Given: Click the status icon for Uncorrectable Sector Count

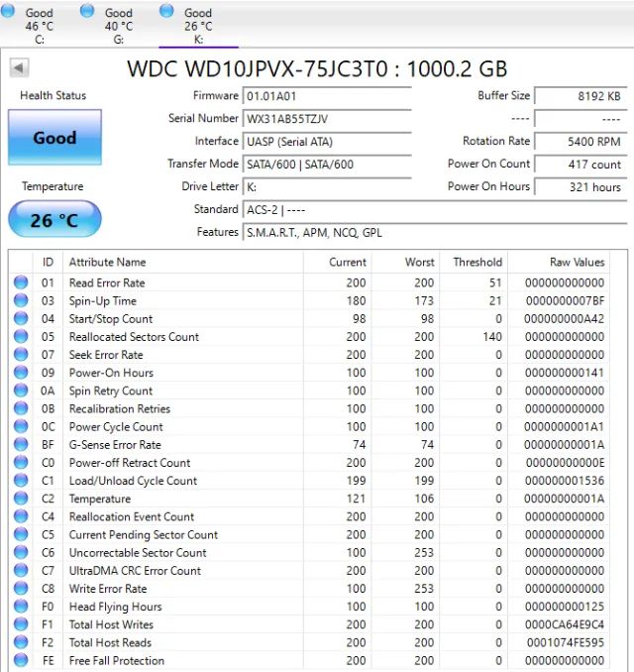Looking at the screenshot, I should tap(21, 552).
